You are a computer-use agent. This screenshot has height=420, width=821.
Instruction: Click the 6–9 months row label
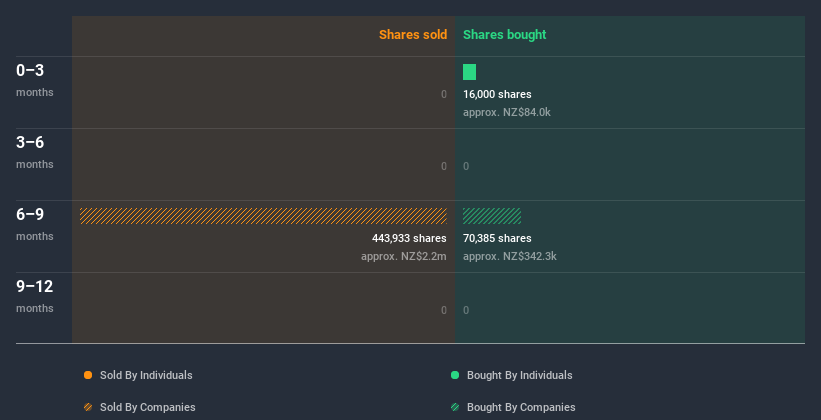point(35,224)
